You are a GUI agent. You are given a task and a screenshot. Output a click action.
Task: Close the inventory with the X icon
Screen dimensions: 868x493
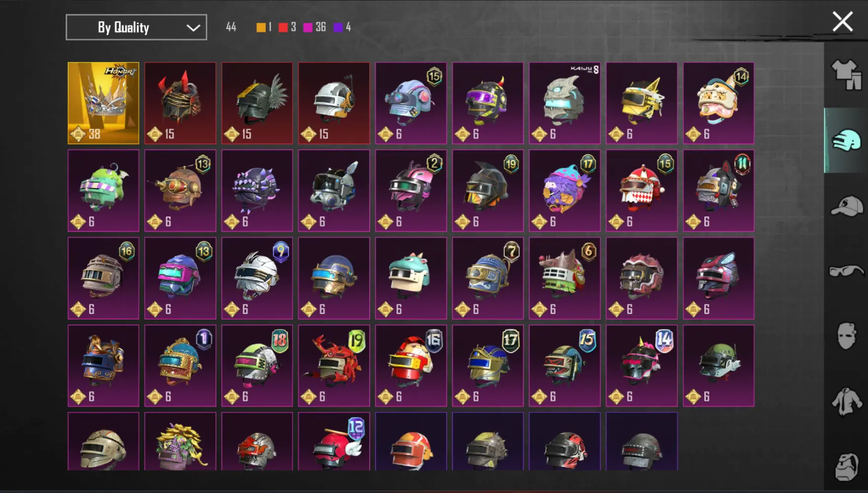pyautogui.click(x=842, y=22)
